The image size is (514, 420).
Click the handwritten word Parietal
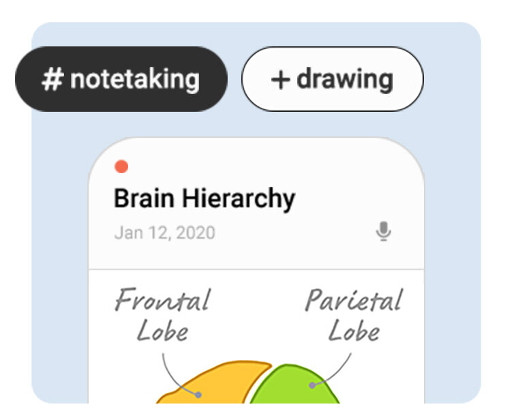coord(352,301)
